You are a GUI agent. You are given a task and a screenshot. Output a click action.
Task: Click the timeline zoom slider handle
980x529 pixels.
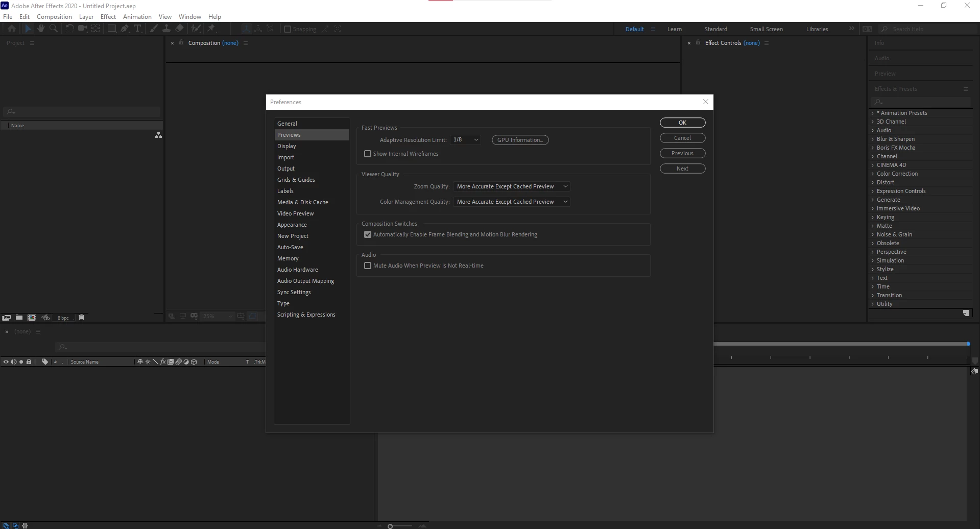(390, 526)
